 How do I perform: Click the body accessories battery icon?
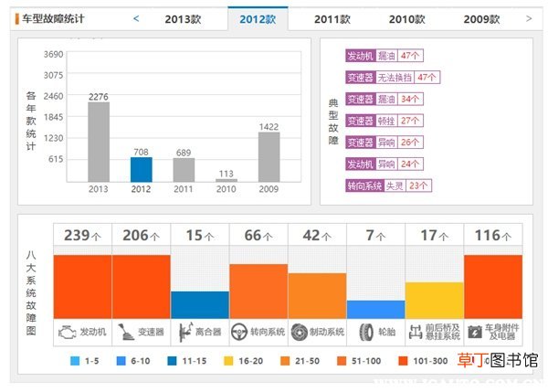coord(475,332)
